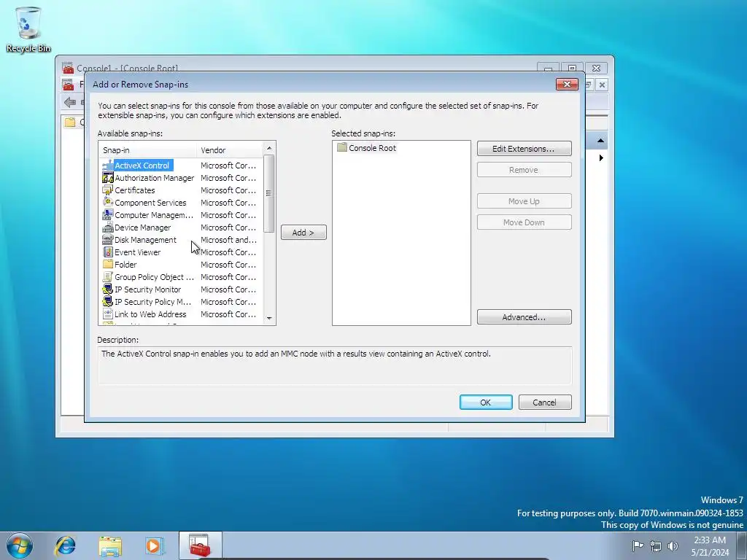Open Edit Extensions dialog
Screen dimensions: 747x560
(524, 149)
